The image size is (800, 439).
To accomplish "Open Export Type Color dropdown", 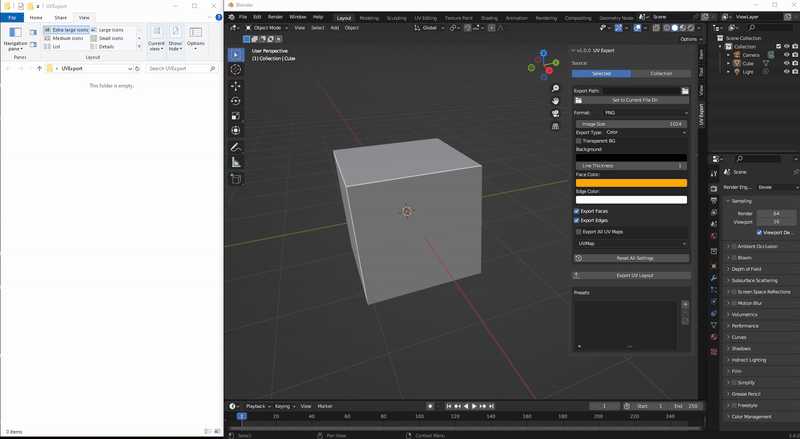I will [x=646, y=132].
